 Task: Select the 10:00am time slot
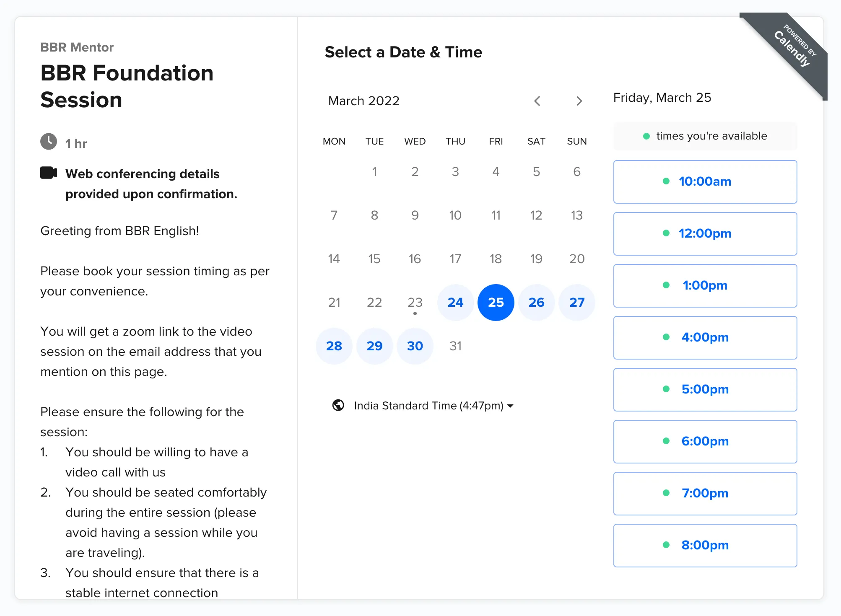tap(705, 182)
